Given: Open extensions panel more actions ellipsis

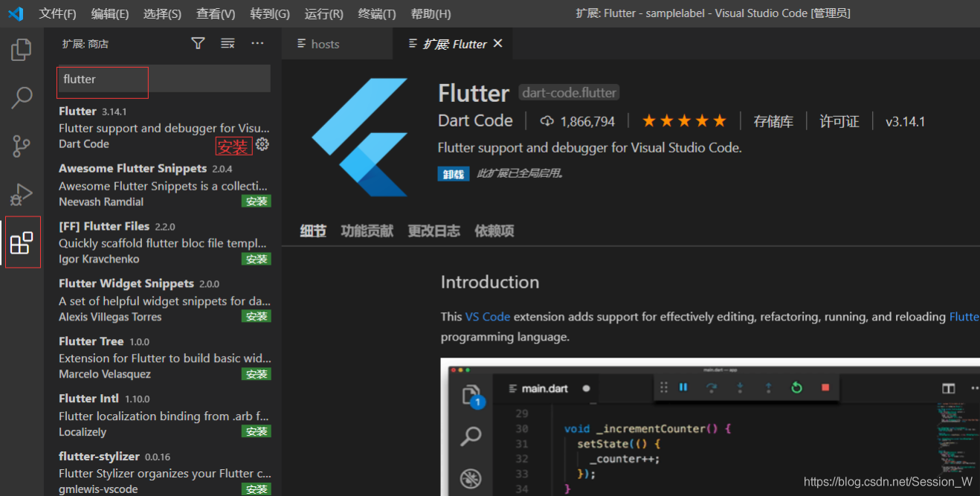Looking at the screenshot, I should pos(257,44).
